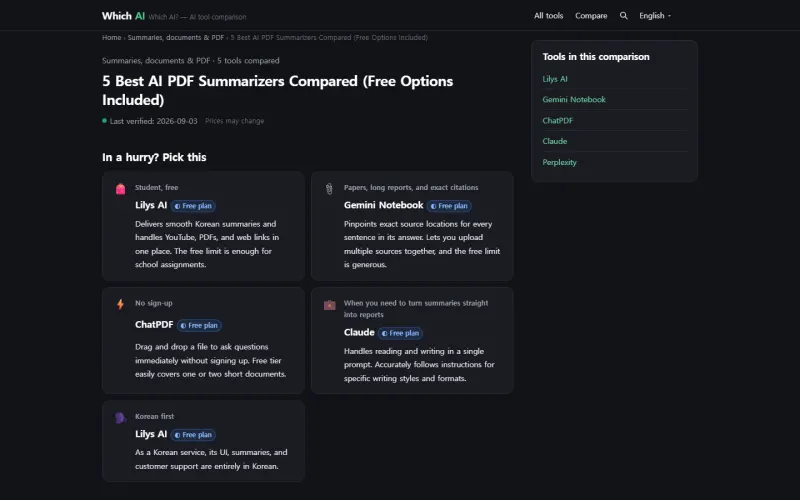
Task: Click the pink backpack icon on Student card
Action: (x=120, y=189)
